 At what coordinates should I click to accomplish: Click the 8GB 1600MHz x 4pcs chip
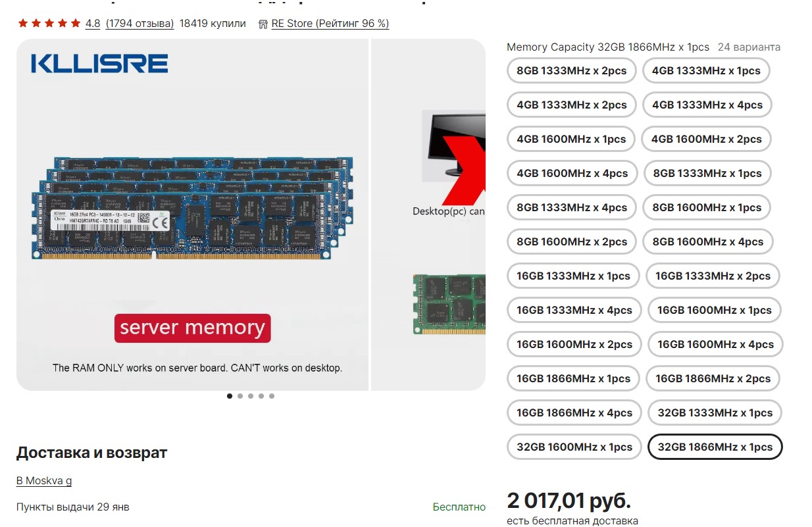point(708,241)
